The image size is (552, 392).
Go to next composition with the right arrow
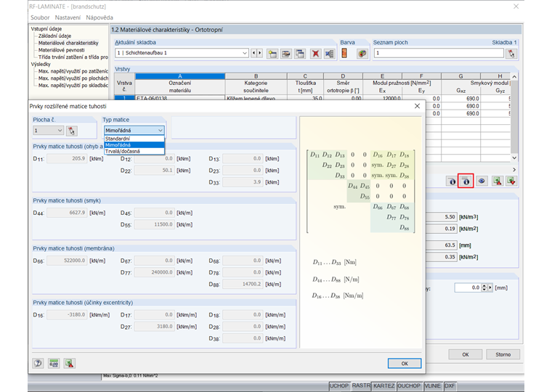point(260,53)
